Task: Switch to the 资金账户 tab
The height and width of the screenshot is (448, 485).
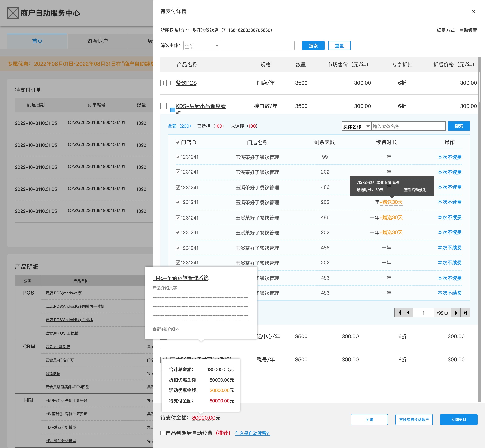Action: (x=98, y=41)
